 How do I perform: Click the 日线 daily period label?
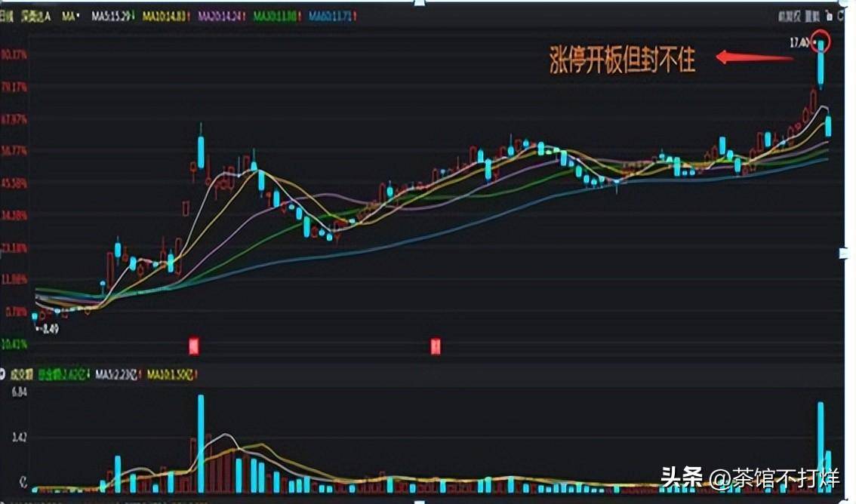tap(7, 17)
